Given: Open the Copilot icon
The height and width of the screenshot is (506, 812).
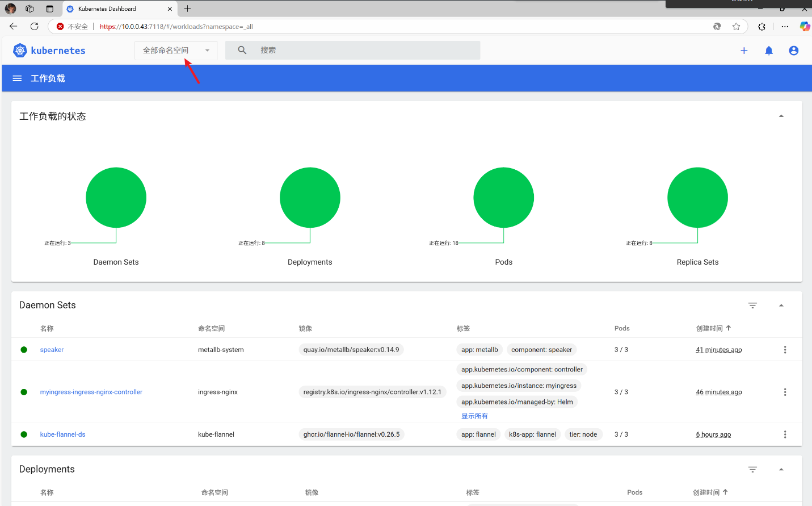Looking at the screenshot, I should (805, 27).
